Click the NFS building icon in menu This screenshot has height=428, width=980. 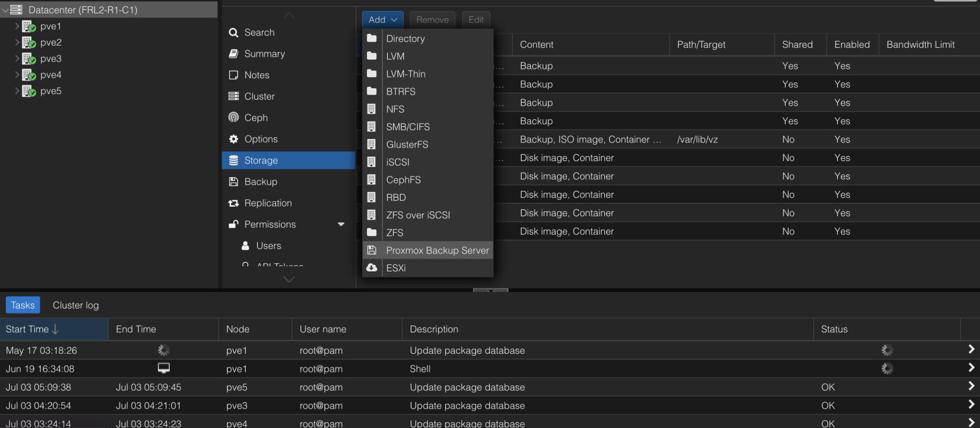(372, 109)
